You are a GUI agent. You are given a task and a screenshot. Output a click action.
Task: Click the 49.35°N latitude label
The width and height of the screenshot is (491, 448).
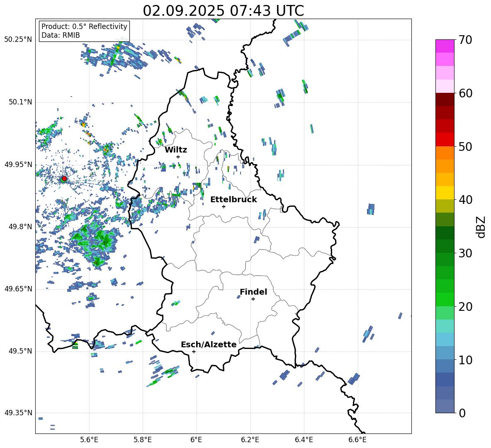(x=18, y=413)
